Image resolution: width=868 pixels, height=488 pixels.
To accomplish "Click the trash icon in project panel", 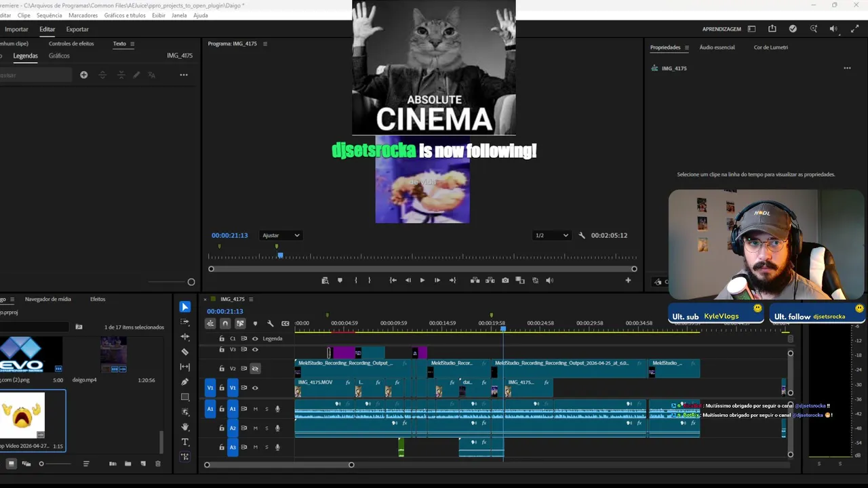I will point(158,464).
